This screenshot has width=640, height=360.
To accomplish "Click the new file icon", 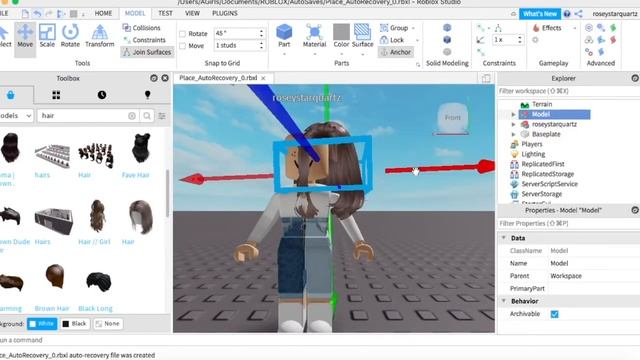I will pos(25,14).
